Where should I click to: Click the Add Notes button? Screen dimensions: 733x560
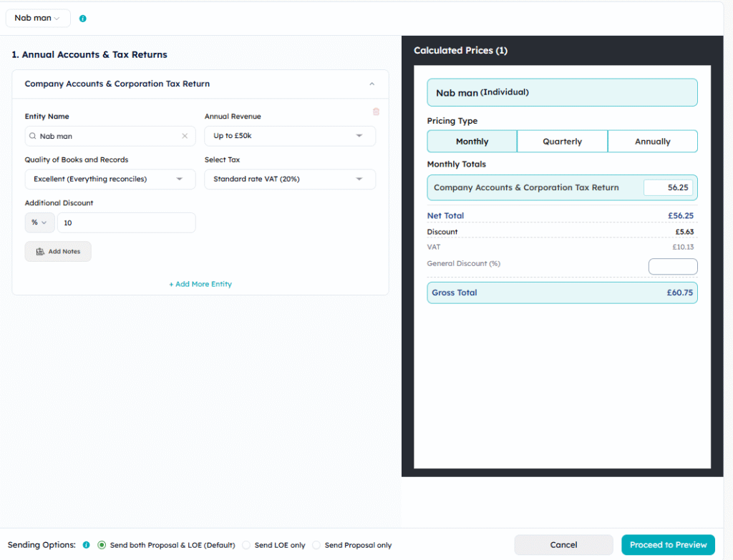58,252
